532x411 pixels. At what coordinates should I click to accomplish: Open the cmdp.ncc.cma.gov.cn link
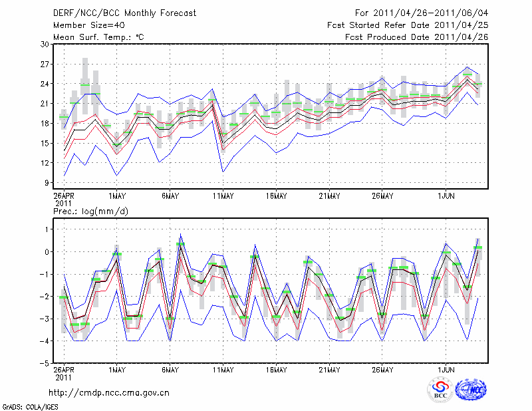pyautogui.click(x=110, y=392)
